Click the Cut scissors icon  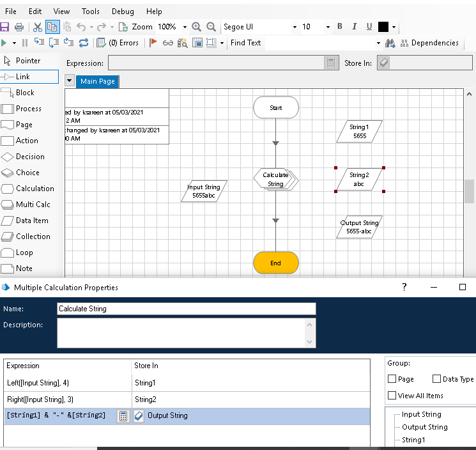pos(37,27)
